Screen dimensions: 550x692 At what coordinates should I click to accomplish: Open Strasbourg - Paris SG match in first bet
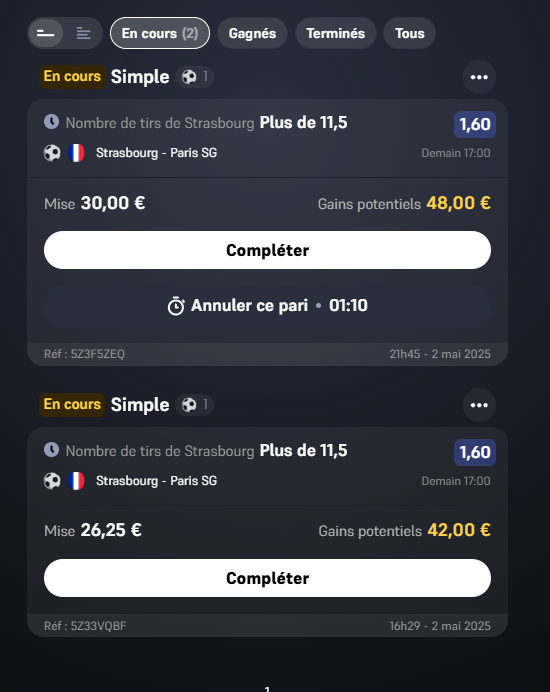156,153
